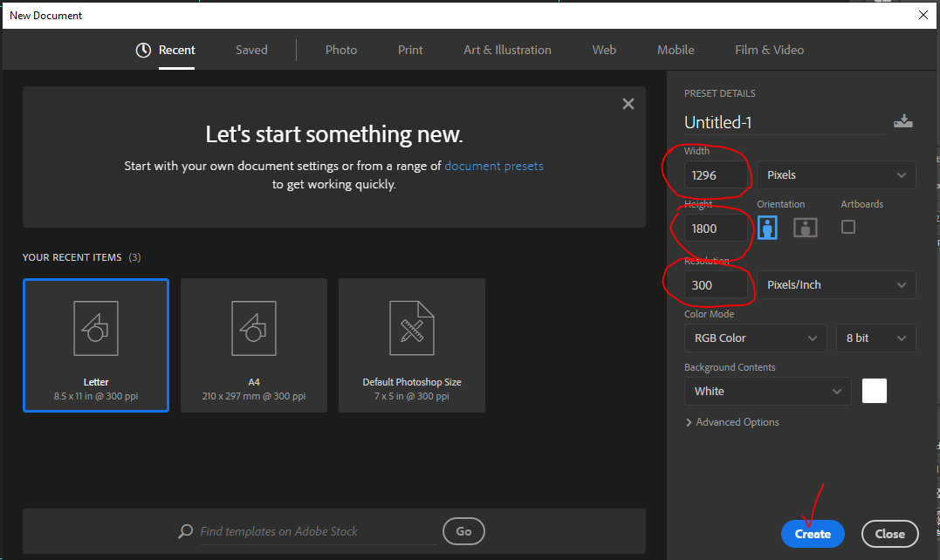Open the Film & Video tab

(x=769, y=51)
